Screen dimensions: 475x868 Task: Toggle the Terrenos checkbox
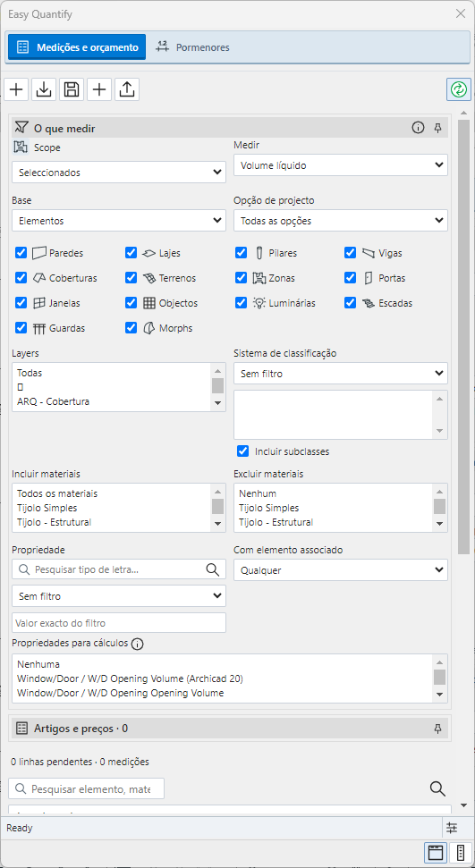[x=131, y=278]
